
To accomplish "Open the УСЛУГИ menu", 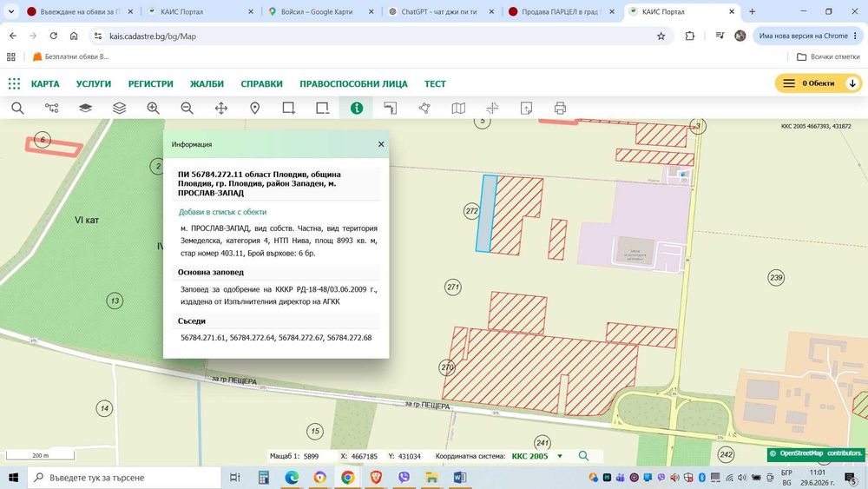I will [94, 83].
